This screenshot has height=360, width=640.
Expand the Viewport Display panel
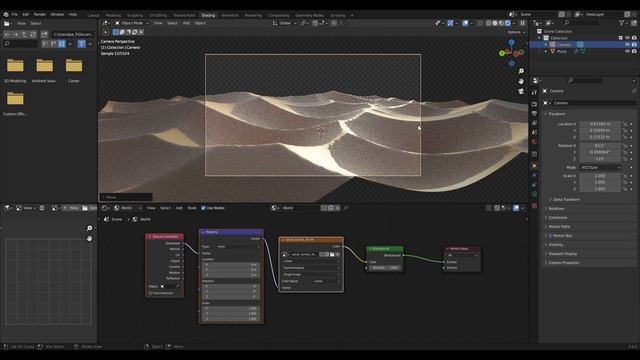[562, 254]
